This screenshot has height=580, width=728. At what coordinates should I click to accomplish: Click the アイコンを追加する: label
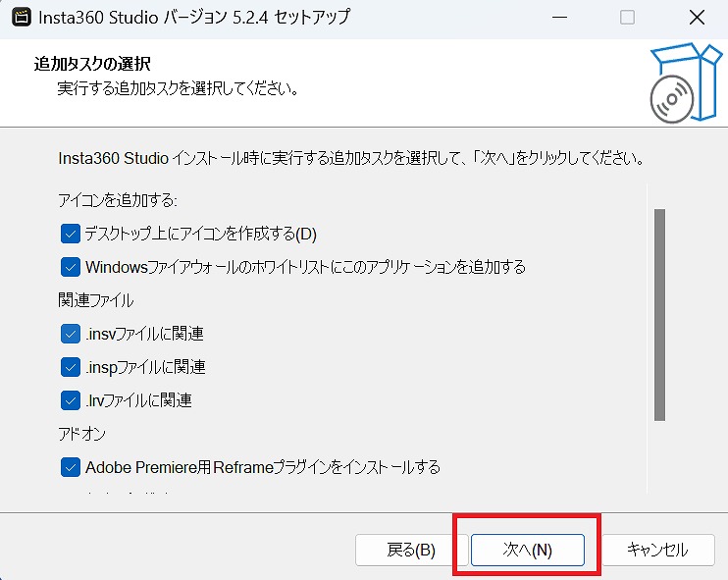point(118,200)
